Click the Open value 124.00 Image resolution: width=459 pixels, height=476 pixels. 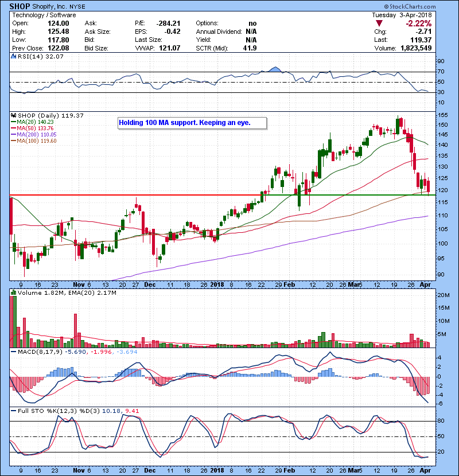click(59, 24)
